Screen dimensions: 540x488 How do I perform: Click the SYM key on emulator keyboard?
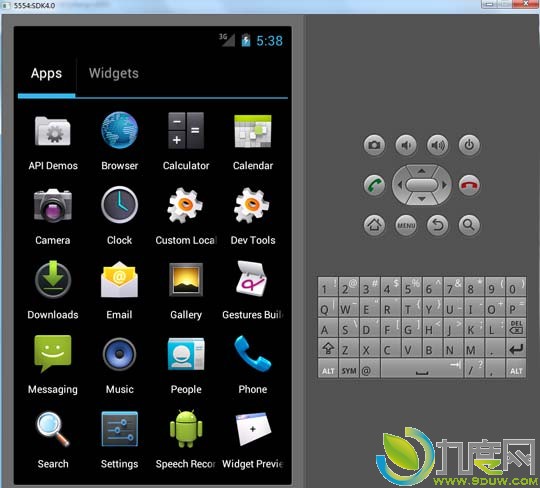pyautogui.click(x=349, y=369)
